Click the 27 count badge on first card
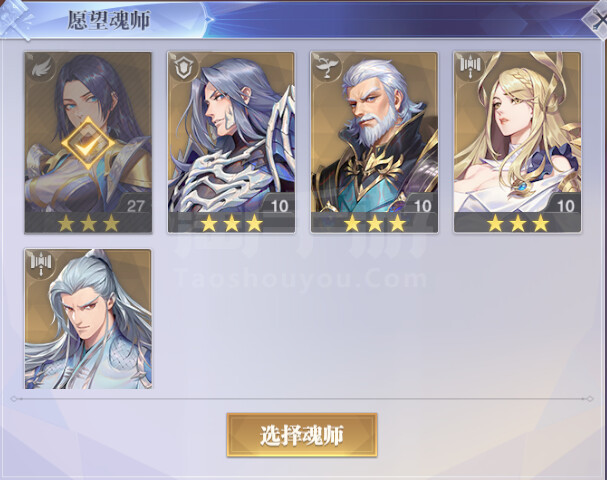The image size is (607, 480). 135,206
